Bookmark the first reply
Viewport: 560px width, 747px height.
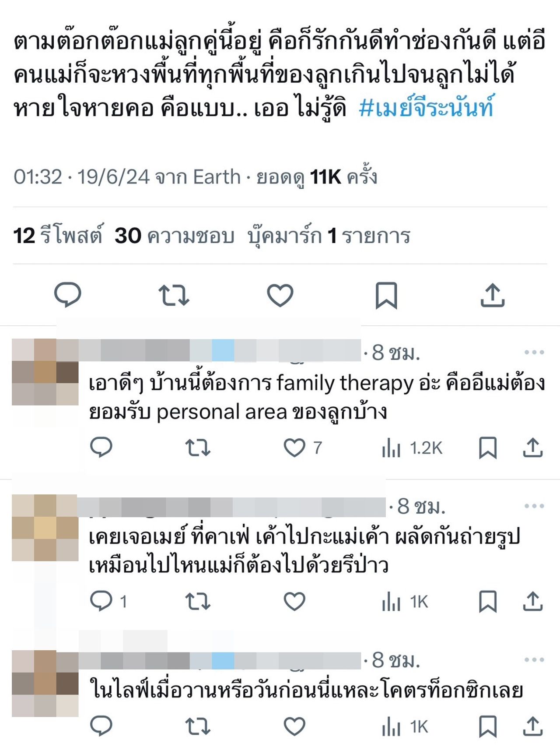tap(488, 448)
